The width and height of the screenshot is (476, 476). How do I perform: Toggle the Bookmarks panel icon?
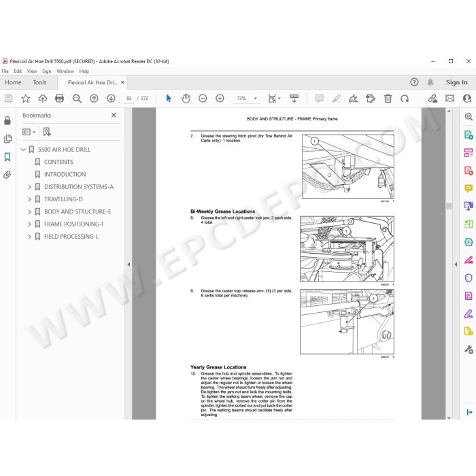coord(7,157)
